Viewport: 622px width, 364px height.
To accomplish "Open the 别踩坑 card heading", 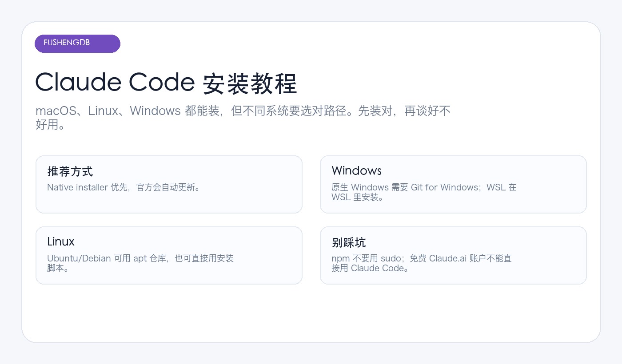I will [x=349, y=242].
